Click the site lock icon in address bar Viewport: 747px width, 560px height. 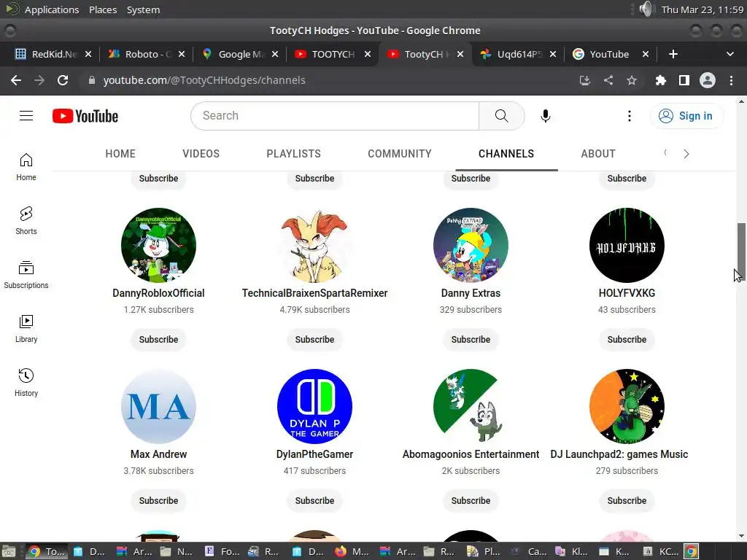(91, 80)
